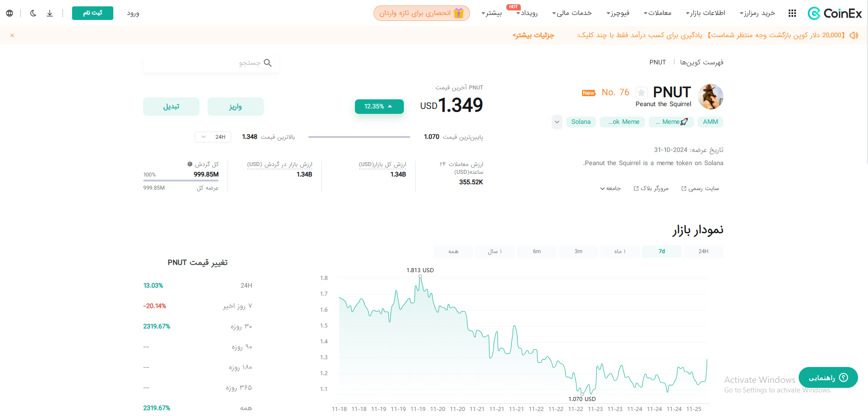Click the 13.03% 24H change value

[x=153, y=286]
